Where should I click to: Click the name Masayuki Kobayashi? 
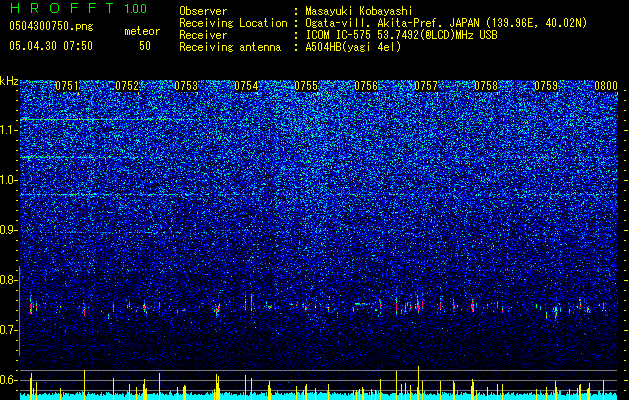pos(359,11)
